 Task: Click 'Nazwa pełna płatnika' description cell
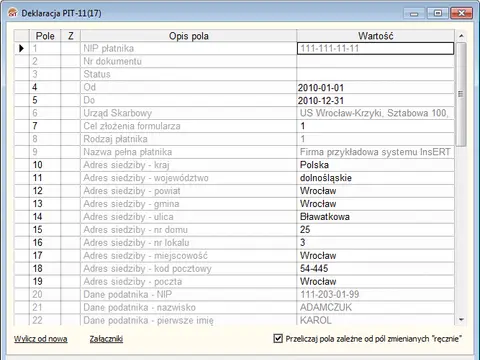click(x=188, y=152)
